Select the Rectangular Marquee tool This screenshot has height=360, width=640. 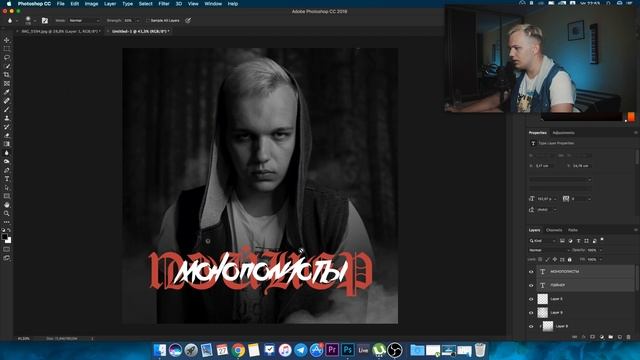pyautogui.click(x=7, y=49)
